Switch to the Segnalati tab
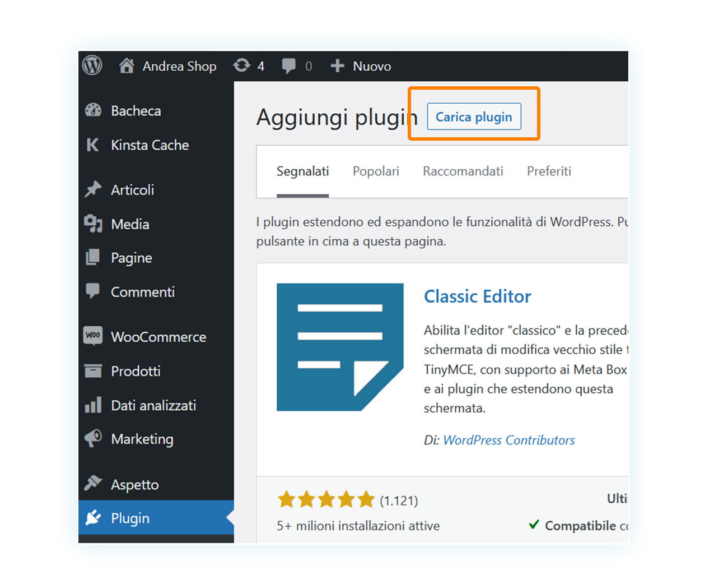This screenshot has width=728, height=584. pos(302,172)
